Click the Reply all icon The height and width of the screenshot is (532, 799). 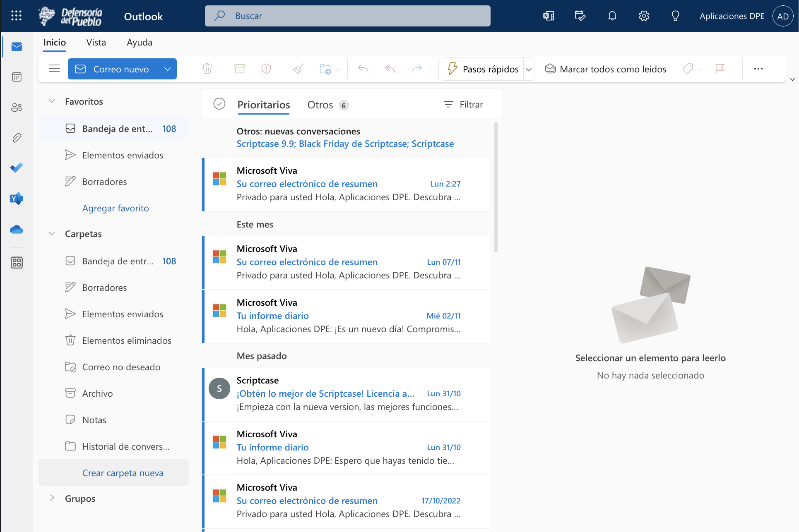390,69
